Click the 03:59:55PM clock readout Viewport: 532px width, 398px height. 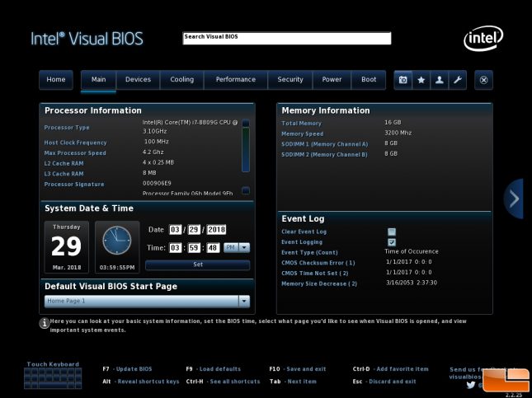pos(117,268)
